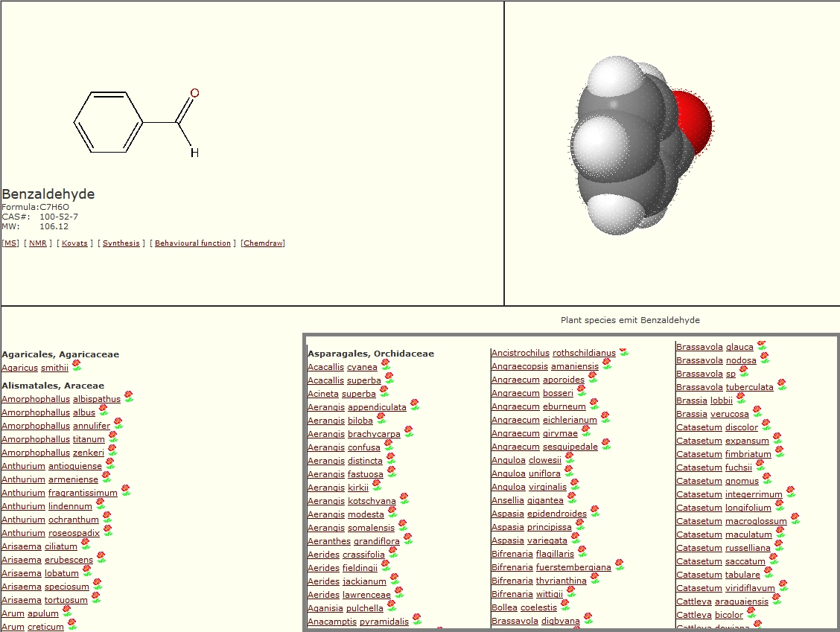Click flower icon next to Angraecum eichlerianum
Image resolution: width=840 pixels, height=632 pixels.
point(605,417)
